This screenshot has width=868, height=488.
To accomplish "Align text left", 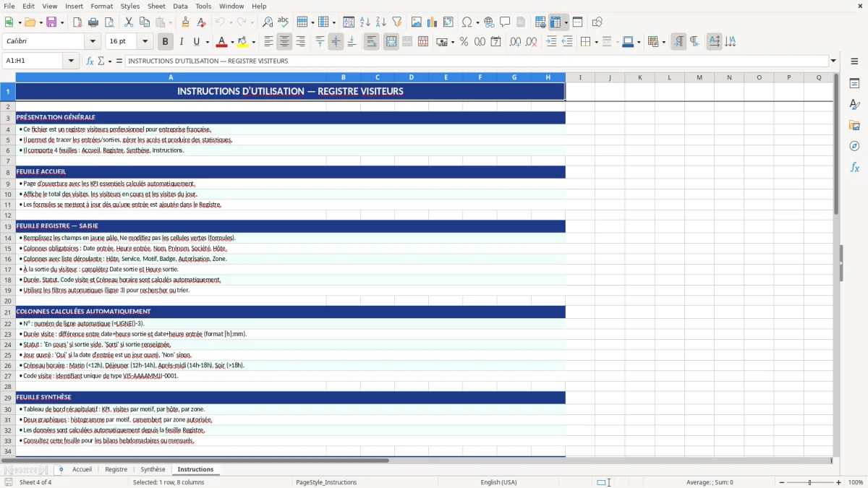I will (268, 42).
